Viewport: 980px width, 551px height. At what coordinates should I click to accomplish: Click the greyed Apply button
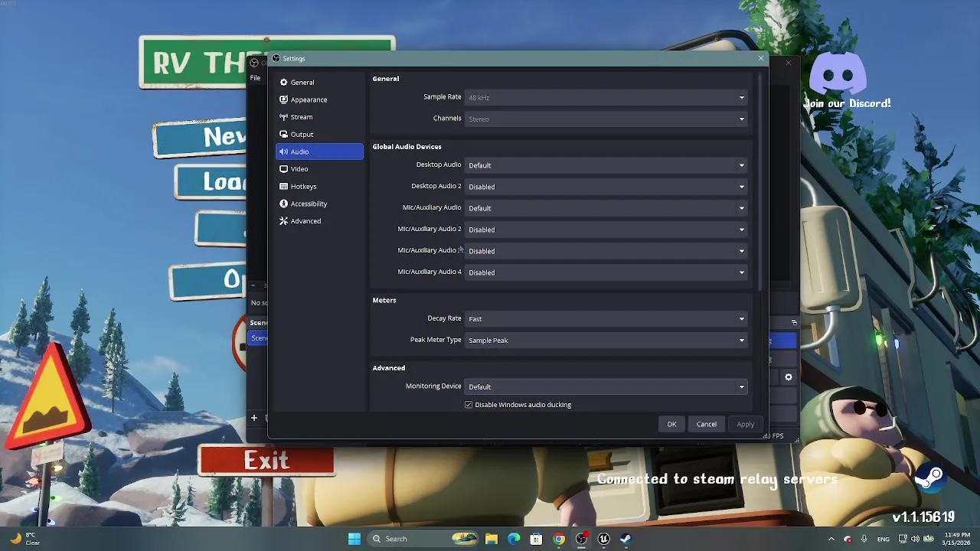coord(745,424)
